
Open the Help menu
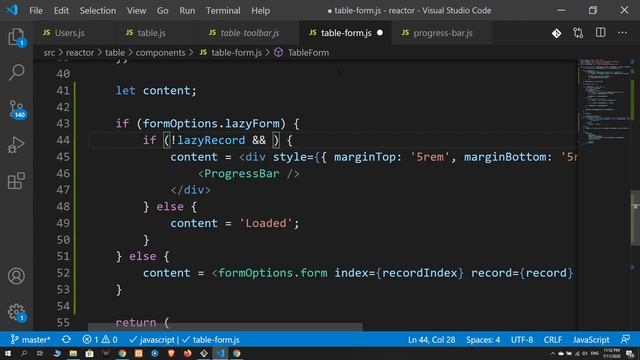(x=260, y=11)
